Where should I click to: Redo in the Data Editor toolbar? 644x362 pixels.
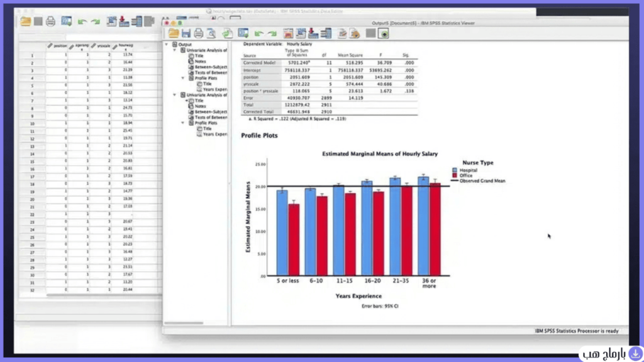(x=96, y=21)
